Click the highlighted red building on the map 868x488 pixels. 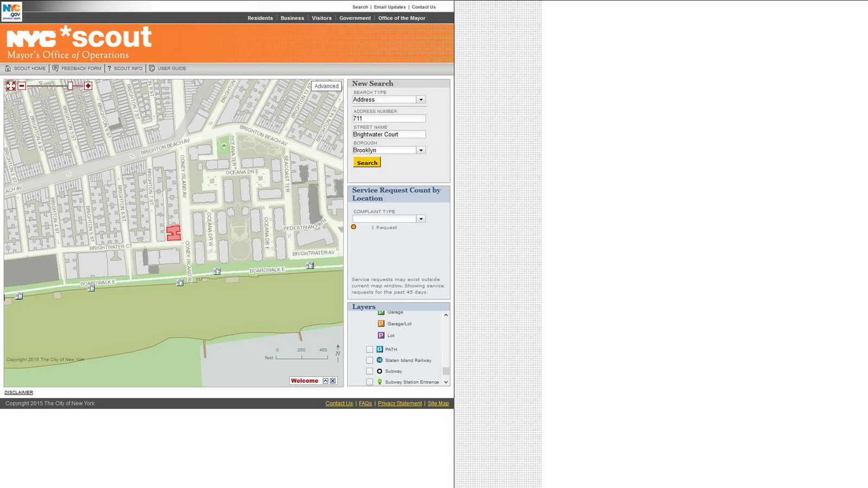pos(174,233)
